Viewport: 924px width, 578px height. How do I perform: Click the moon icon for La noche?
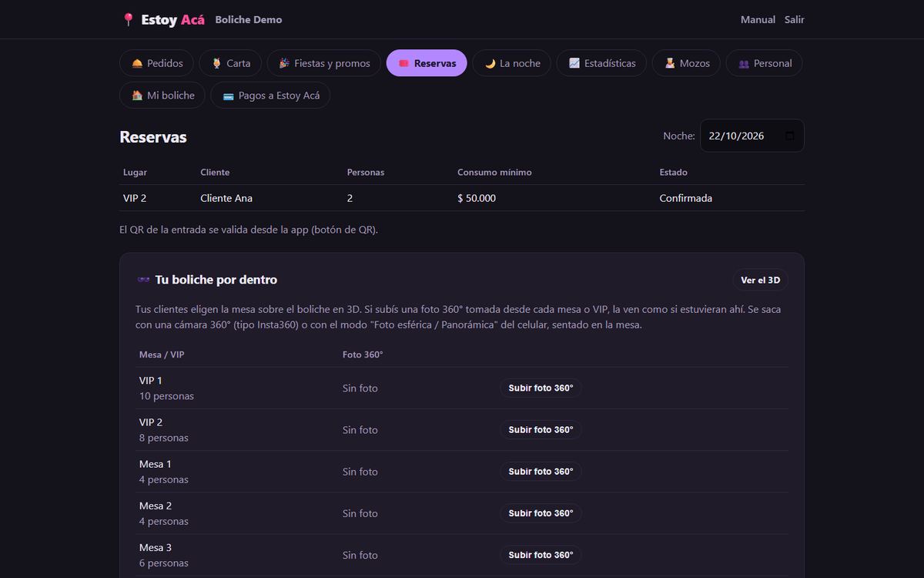(490, 63)
